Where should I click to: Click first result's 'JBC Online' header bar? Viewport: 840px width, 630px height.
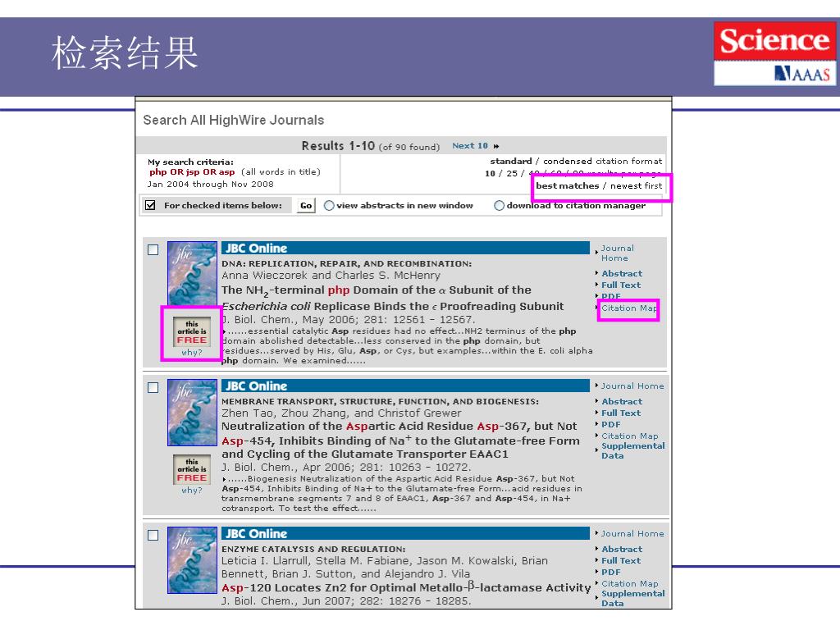[405, 248]
